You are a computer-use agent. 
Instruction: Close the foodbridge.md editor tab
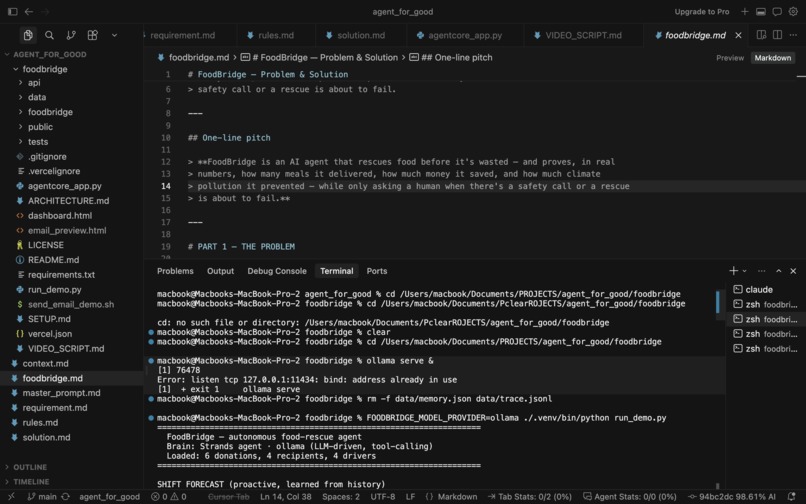click(x=738, y=35)
